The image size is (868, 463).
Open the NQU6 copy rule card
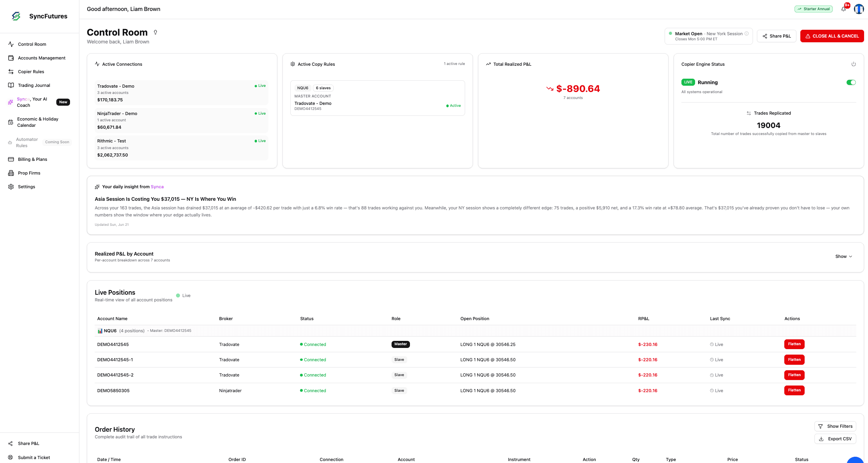377,98
